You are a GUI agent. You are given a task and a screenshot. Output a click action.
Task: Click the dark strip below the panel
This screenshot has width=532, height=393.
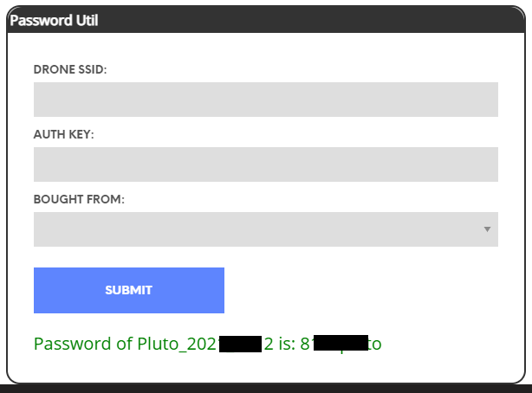[x=265, y=389]
